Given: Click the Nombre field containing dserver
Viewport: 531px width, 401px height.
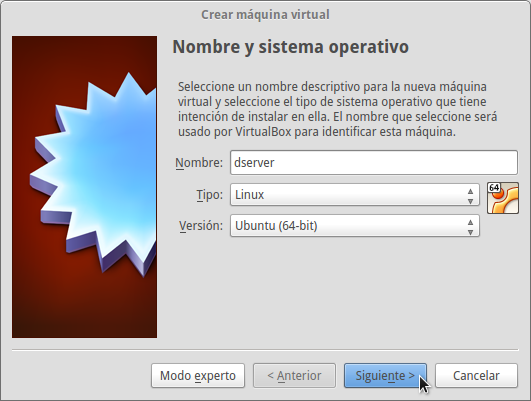Looking at the screenshot, I should click(x=374, y=163).
